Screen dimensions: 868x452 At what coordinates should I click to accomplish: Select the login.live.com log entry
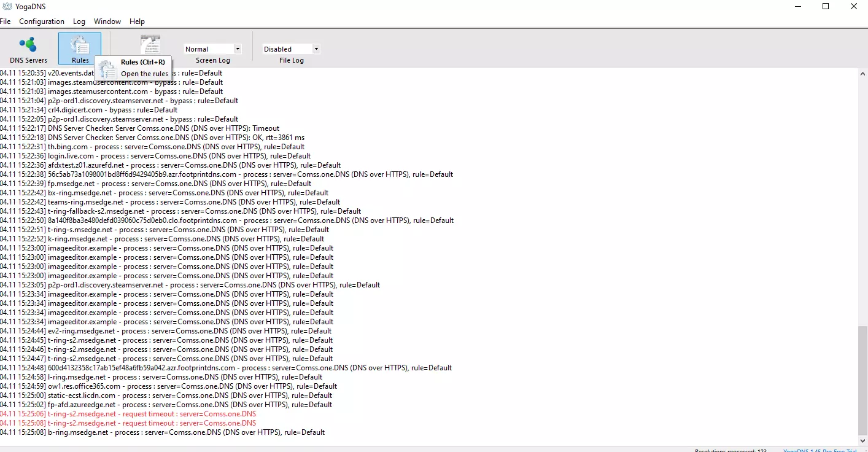point(155,156)
